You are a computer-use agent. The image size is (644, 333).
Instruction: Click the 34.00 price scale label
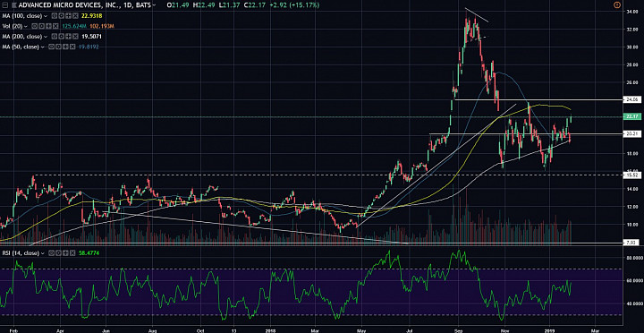631,12
